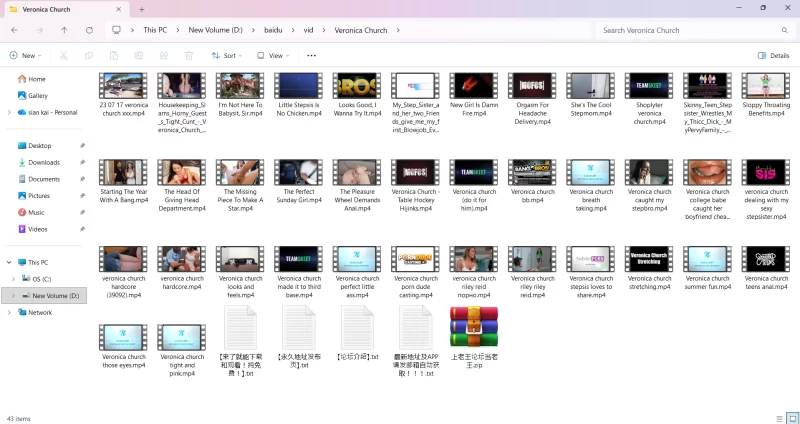Open Downloads in the sidebar
Screen dimensions: 800x424
click(x=43, y=162)
